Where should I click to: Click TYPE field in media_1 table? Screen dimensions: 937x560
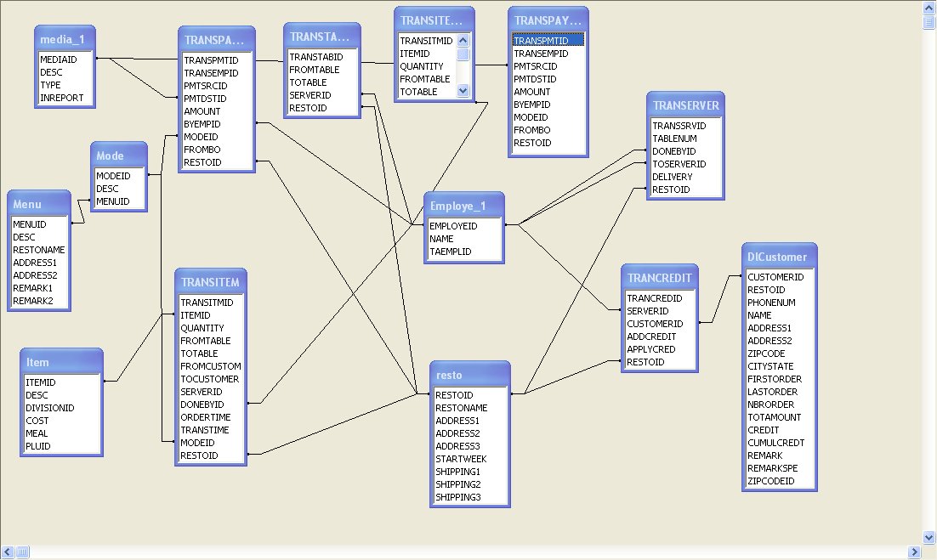click(51, 85)
